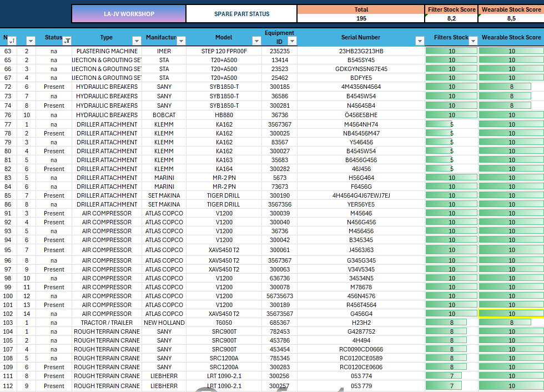Viewport: 544px width, 392px height.
Task: Select the Filter Stock Score value 8,2
Action: tap(451, 18)
